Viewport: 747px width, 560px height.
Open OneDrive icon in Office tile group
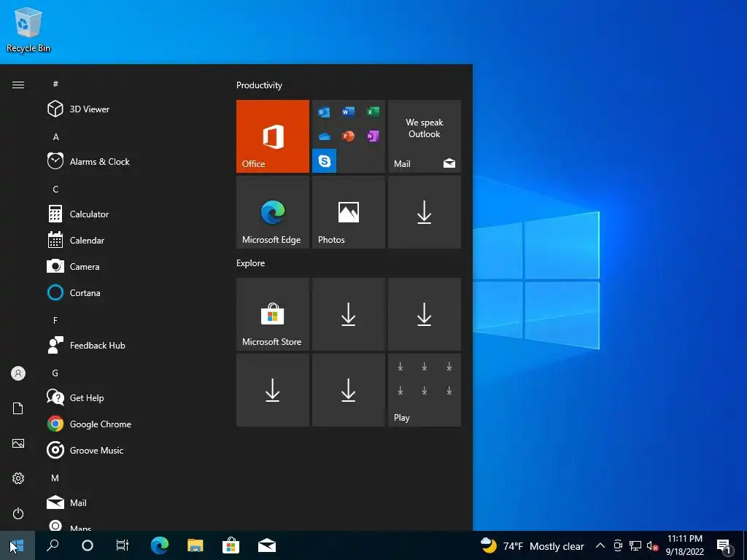pyautogui.click(x=324, y=136)
